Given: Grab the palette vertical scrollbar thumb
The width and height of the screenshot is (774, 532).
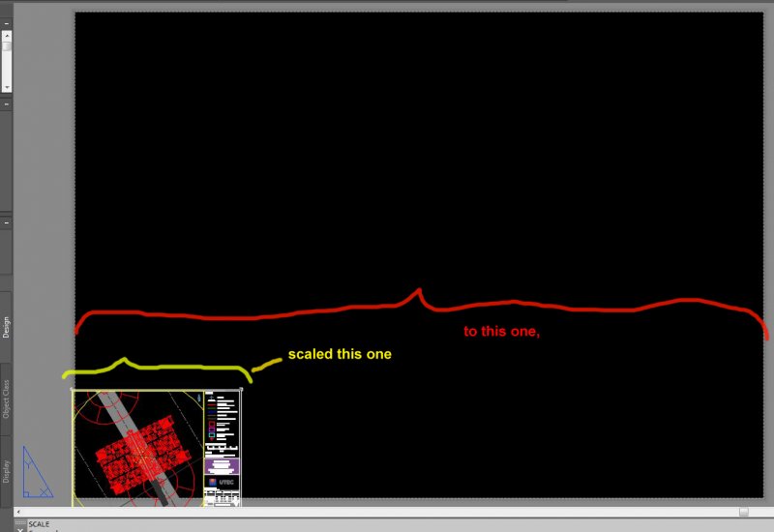Looking at the screenshot, I should point(7,45).
